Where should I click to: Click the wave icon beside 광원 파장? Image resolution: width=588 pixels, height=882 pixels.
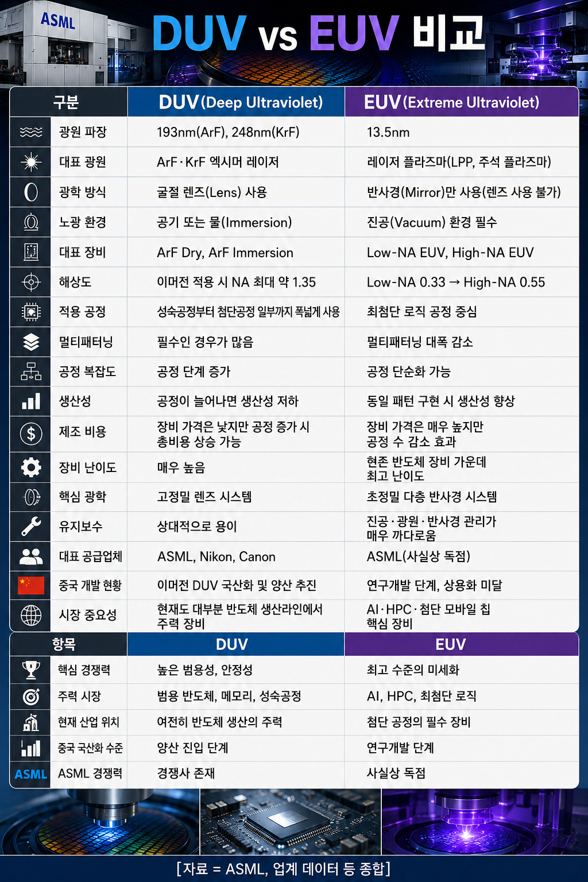[31, 132]
